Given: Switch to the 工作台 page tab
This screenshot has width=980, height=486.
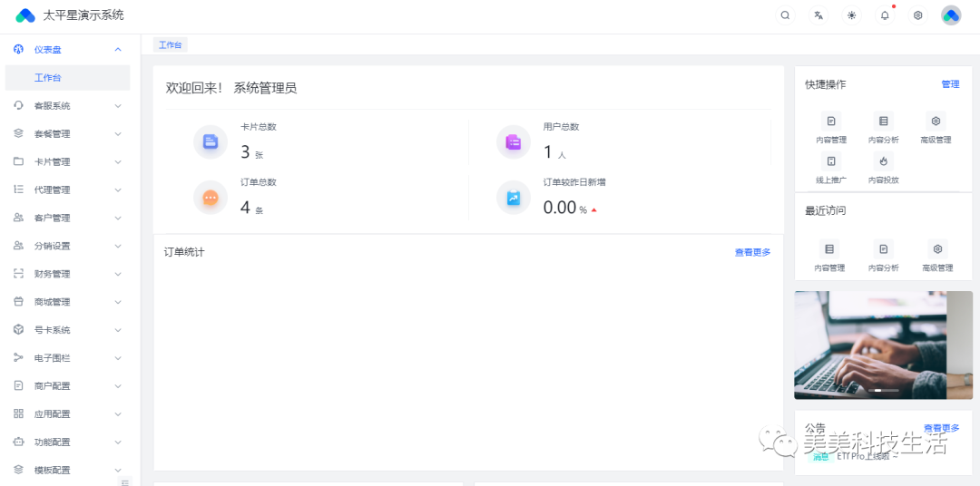Looking at the screenshot, I should (170, 44).
